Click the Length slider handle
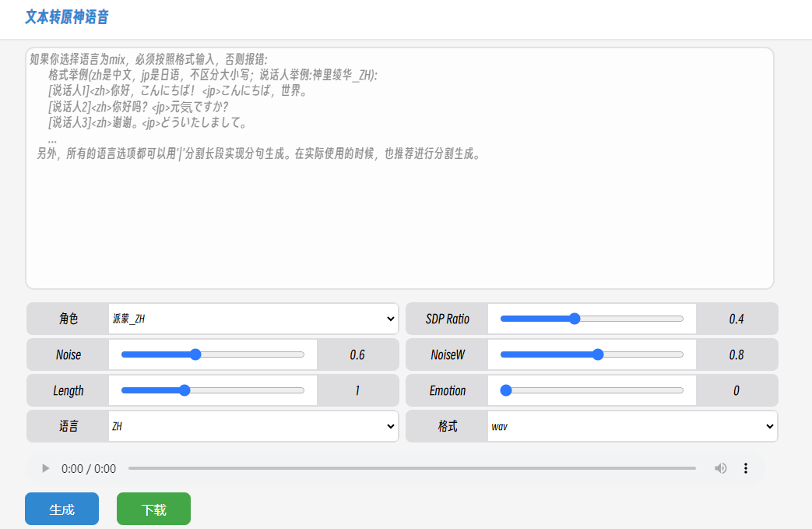The width and height of the screenshot is (812, 529). point(185,390)
